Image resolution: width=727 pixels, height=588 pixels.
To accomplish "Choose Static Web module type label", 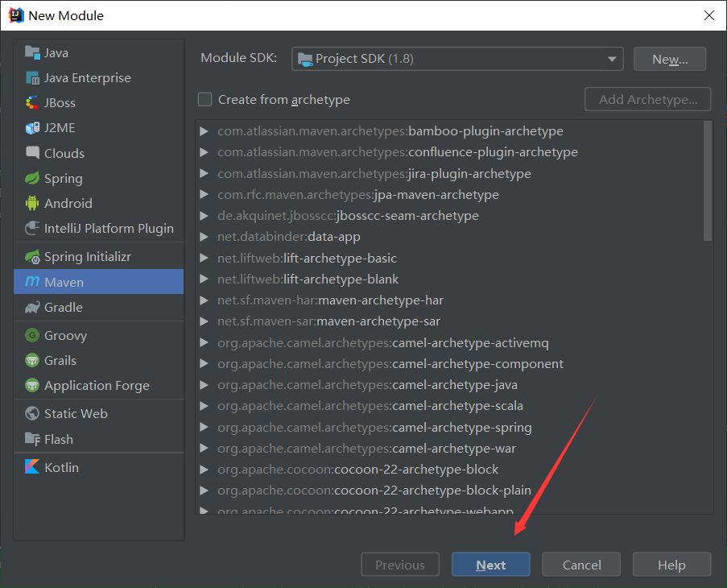I will pos(76,414).
